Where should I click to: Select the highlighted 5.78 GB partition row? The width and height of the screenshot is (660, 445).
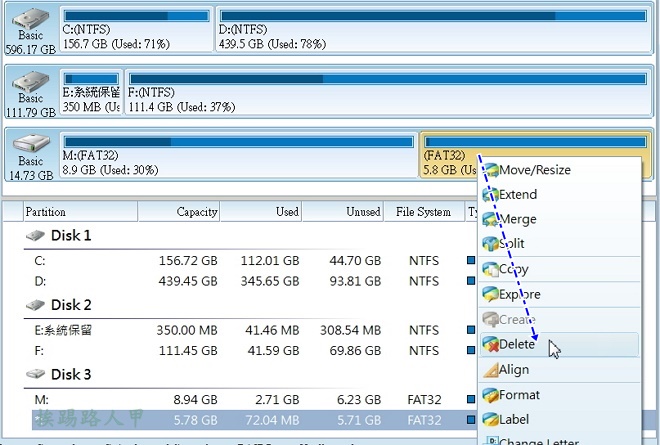(x=254, y=420)
